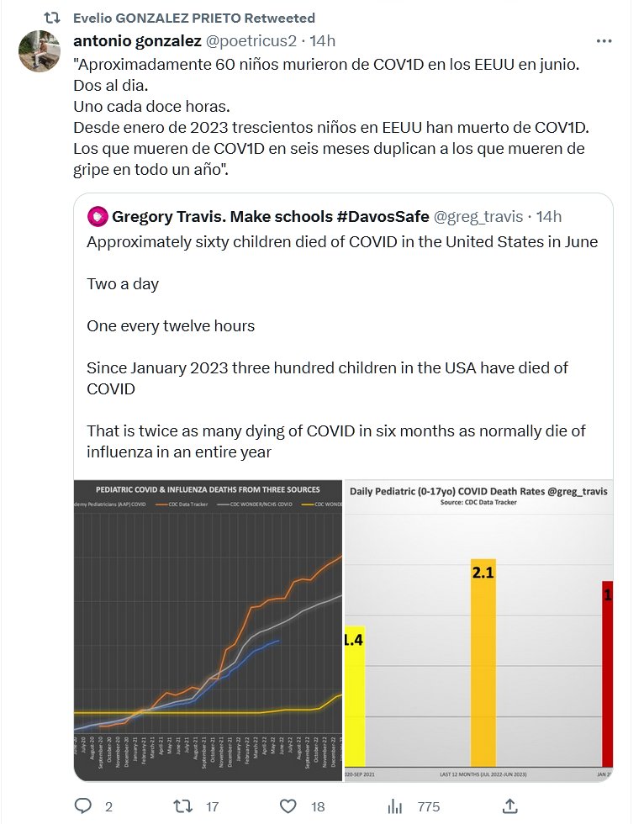
Task: Open tweet analytics bar chart icon
Action: tap(395, 806)
